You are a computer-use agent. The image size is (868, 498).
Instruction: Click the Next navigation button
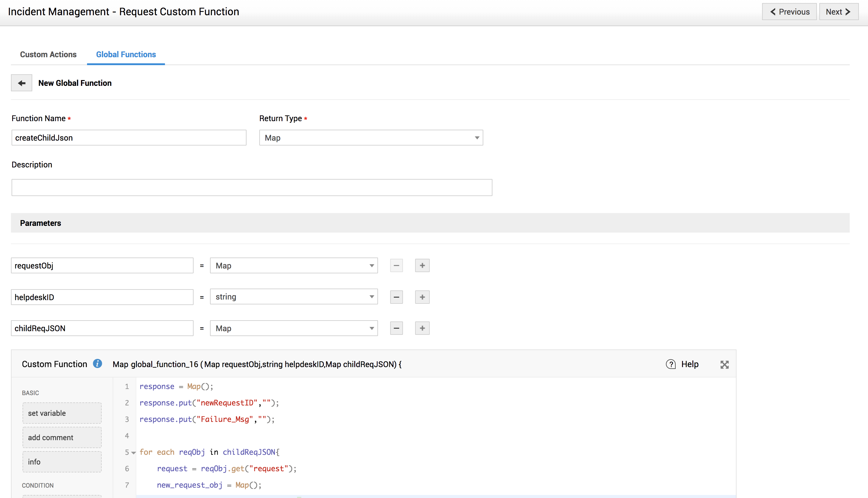pos(838,12)
